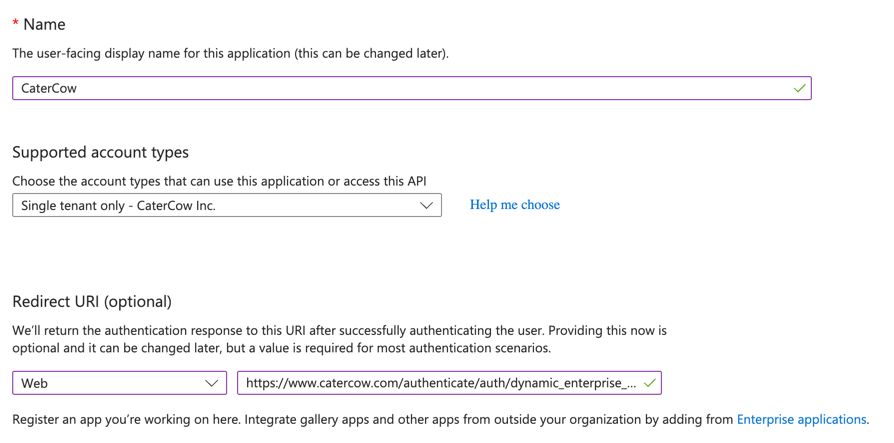Click the user-facing display name description text
Screen dimensions: 894x443
point(230,54)
